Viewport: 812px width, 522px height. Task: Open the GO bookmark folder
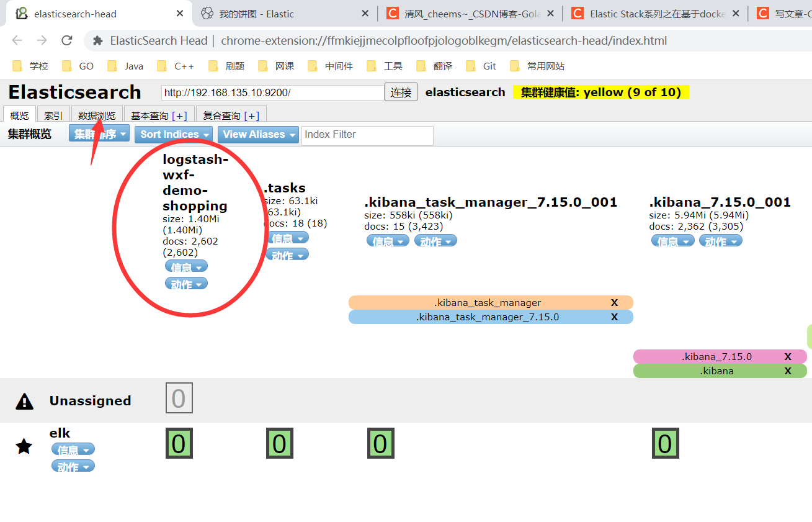pos(78,66)
